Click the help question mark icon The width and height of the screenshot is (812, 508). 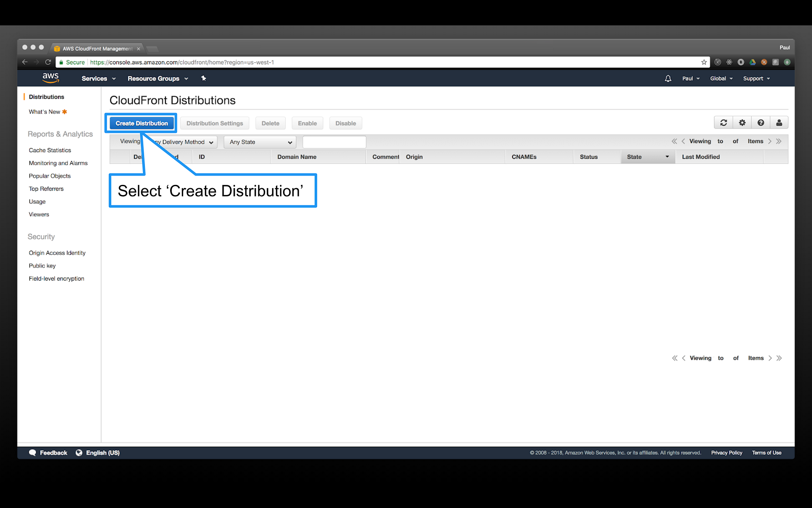tap(761, 123)
